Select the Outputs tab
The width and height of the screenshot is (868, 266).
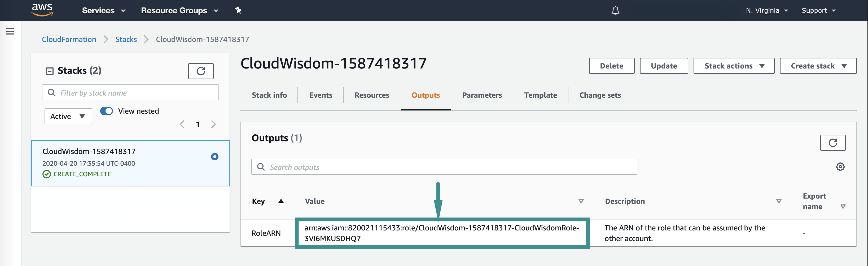[x=426, y=95]
